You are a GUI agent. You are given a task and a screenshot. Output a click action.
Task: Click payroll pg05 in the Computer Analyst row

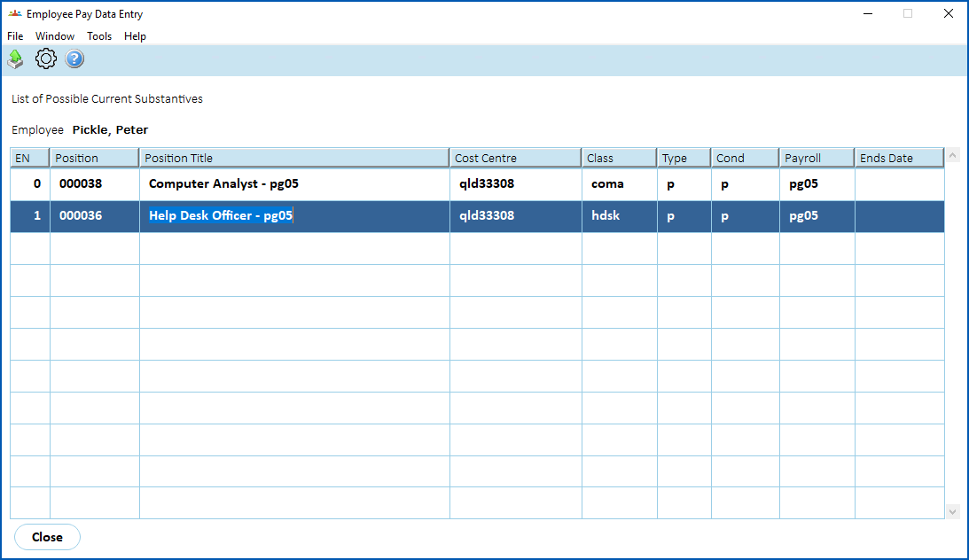(817, 184)
